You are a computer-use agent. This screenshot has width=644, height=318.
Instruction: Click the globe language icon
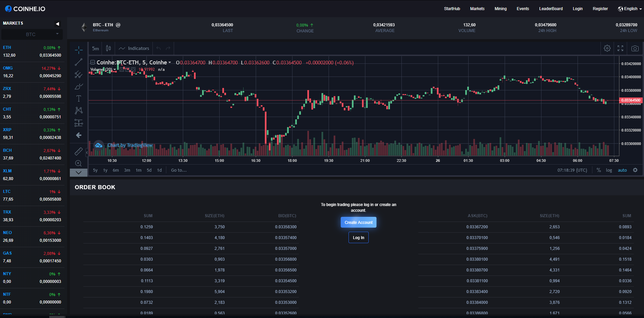click(620, 9)
